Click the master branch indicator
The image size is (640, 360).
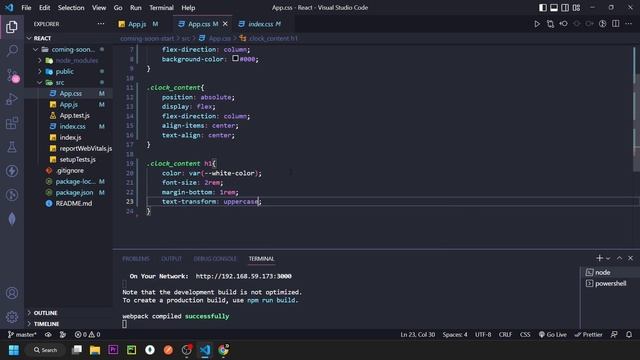22,335
